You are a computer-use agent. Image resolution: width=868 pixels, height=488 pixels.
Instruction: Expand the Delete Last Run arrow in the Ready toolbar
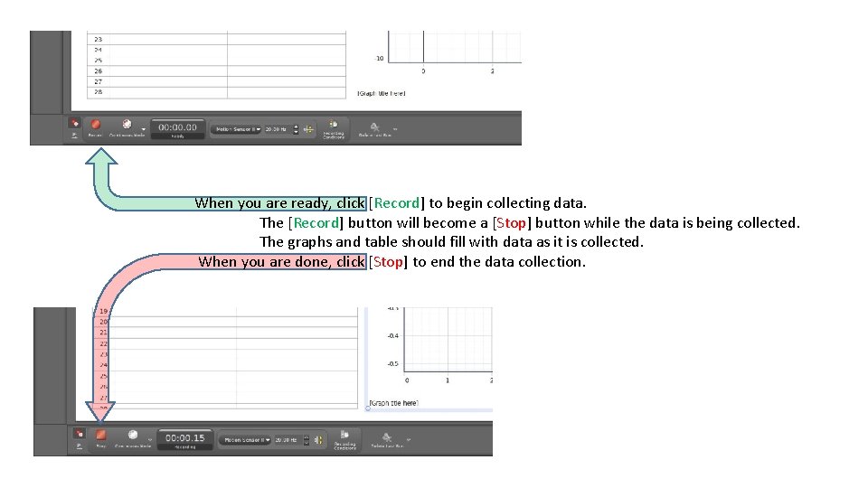pyautogui.click(x=395, y=129)
